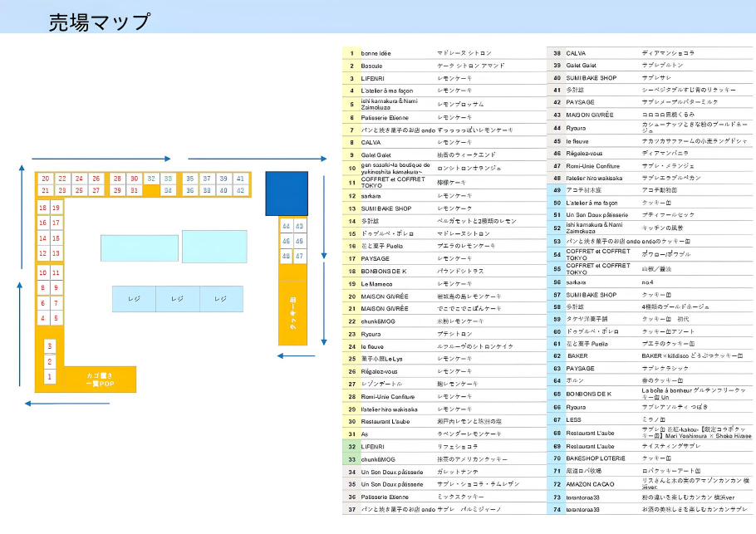Screen dimensions: 756x534
Task: Click the bonne idée list entry
Action: tap(376, 53)
